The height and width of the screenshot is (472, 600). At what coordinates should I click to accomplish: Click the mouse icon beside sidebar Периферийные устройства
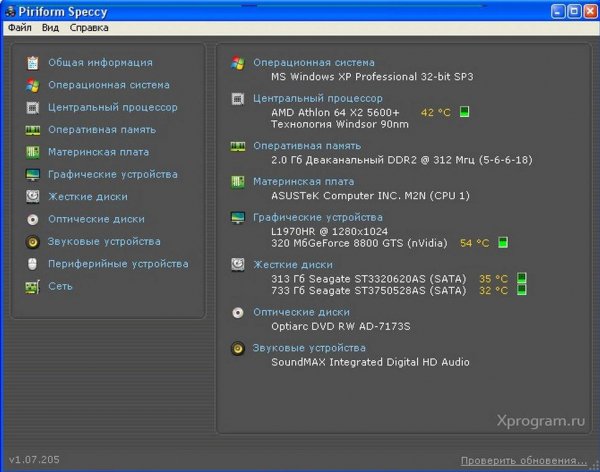pos(33,264)
